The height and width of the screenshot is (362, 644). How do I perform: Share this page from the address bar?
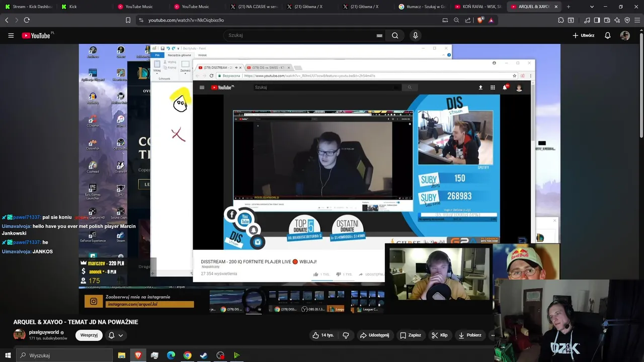coord(468,20)
